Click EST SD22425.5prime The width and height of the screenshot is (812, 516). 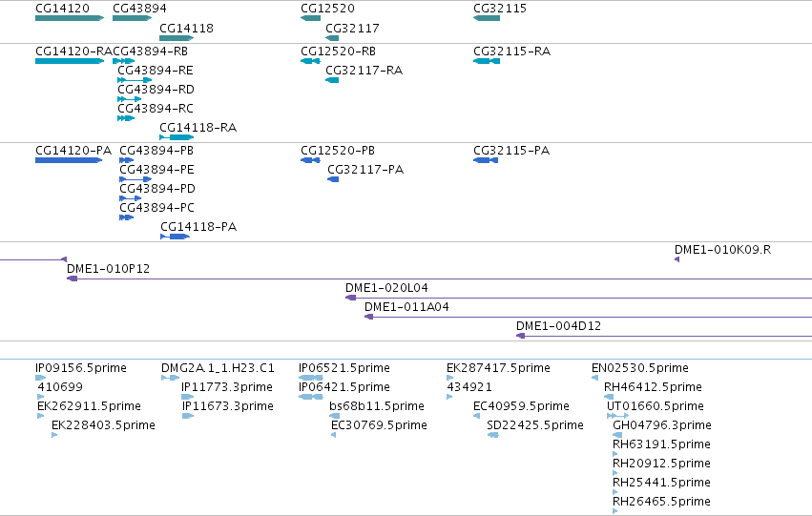click(x=493, y=435)
